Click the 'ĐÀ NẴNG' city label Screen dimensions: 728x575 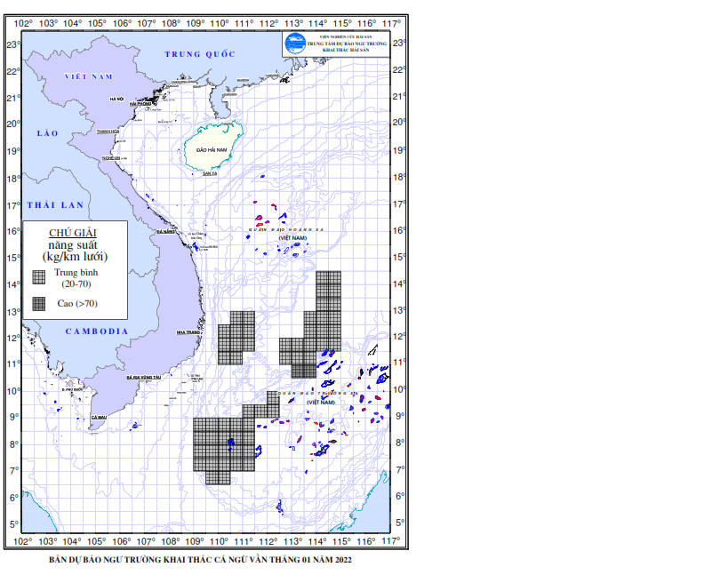[x=165, y=231]
